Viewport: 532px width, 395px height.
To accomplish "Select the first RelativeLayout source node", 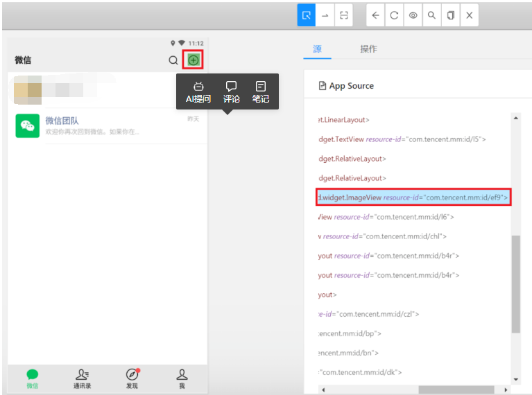I will [352, 159].
